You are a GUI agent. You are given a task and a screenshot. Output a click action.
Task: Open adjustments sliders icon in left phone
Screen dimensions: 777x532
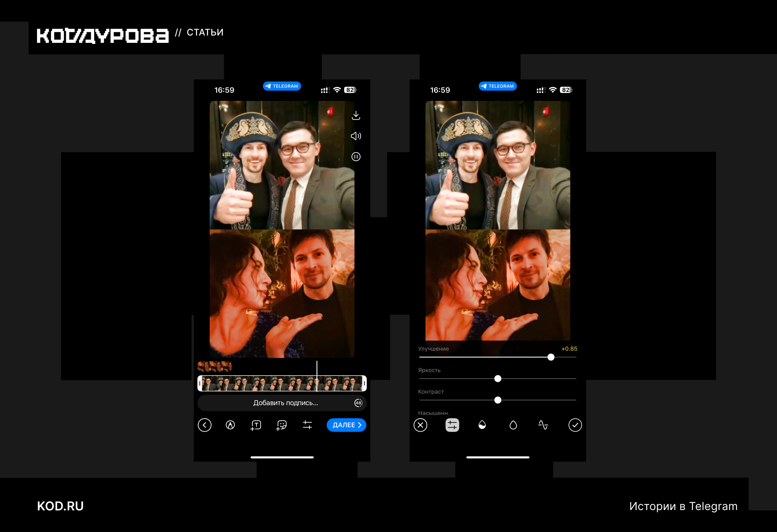(x=307, y=425)
